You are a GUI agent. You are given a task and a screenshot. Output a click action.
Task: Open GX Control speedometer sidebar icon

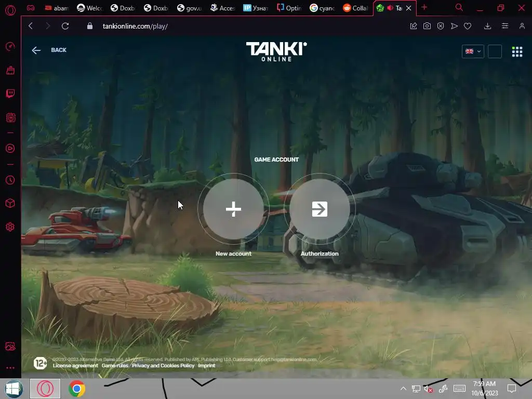(10, 46)
